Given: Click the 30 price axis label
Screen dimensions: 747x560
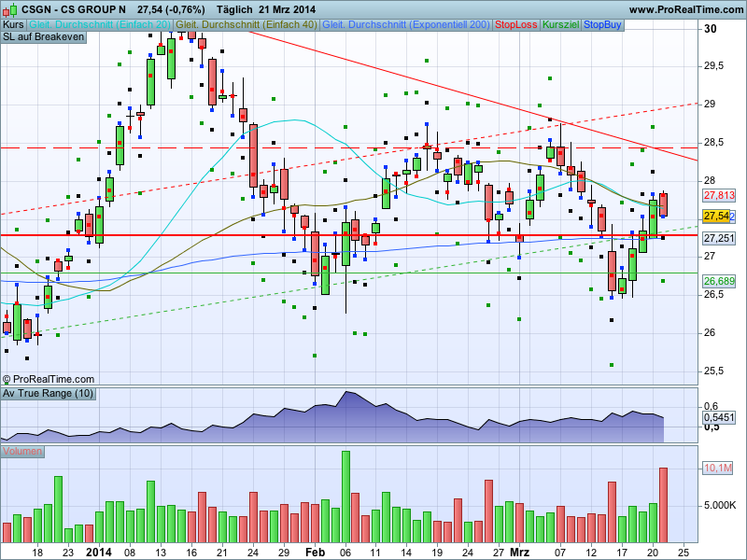Looking at the screenshot, I should [x=710, y=29].
